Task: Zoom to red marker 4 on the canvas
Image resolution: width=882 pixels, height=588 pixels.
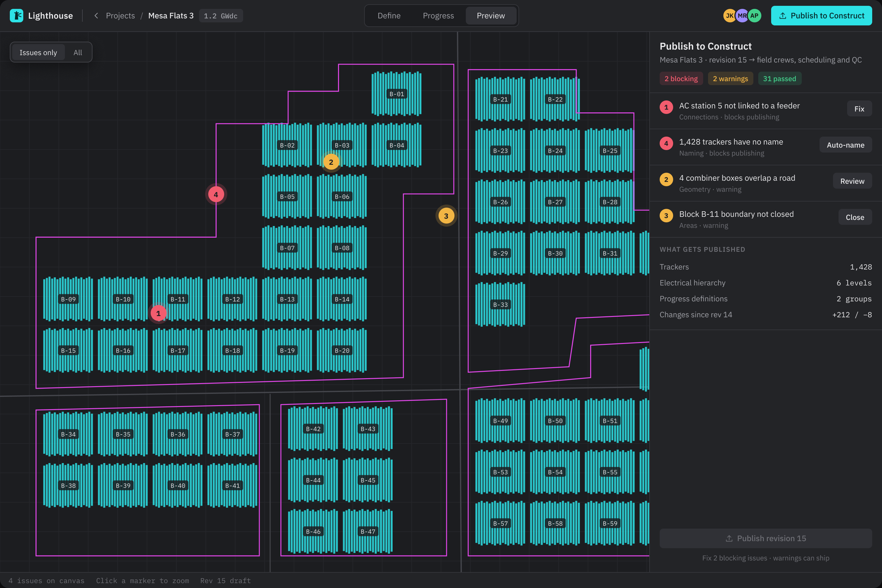Action: coord(216,194)
